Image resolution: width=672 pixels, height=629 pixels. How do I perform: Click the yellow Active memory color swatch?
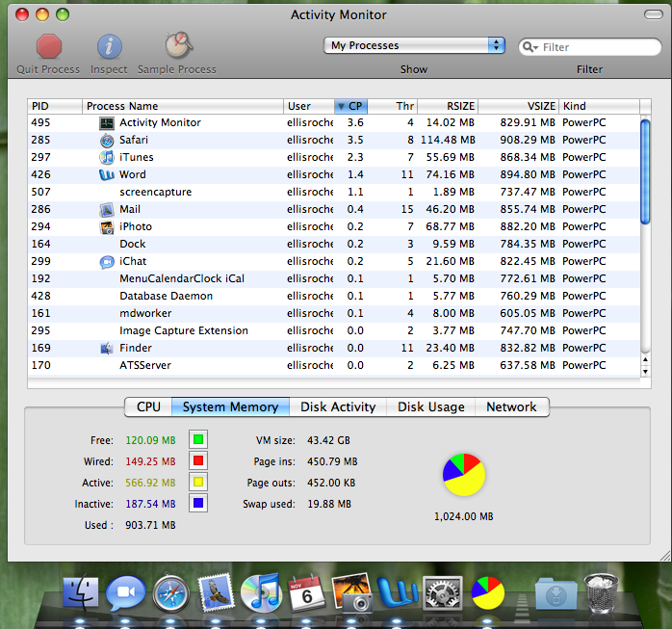198,482
